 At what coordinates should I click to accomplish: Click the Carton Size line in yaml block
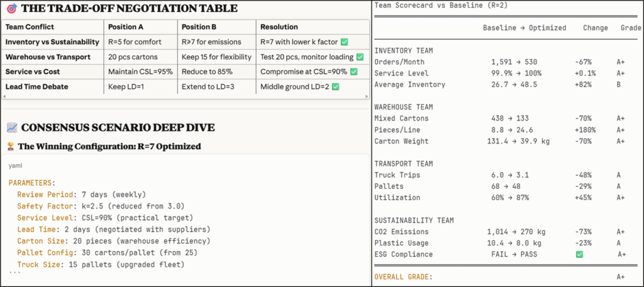[113, 240]
